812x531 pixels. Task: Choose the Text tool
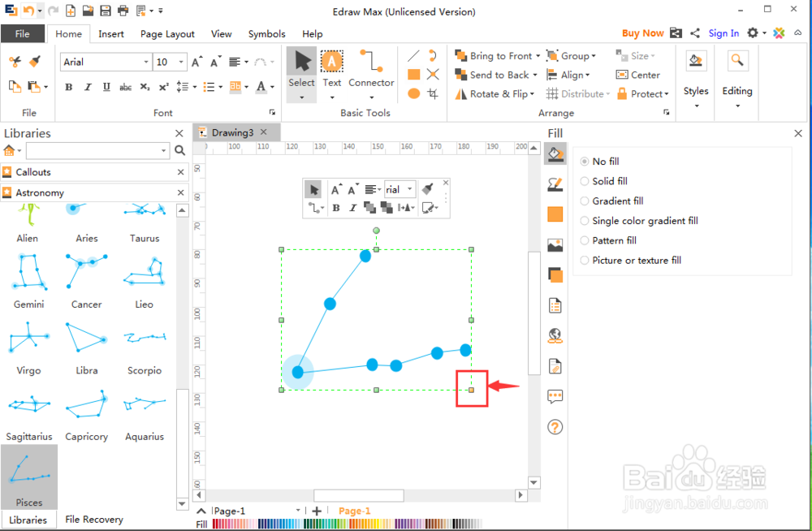tap(331, 69)
